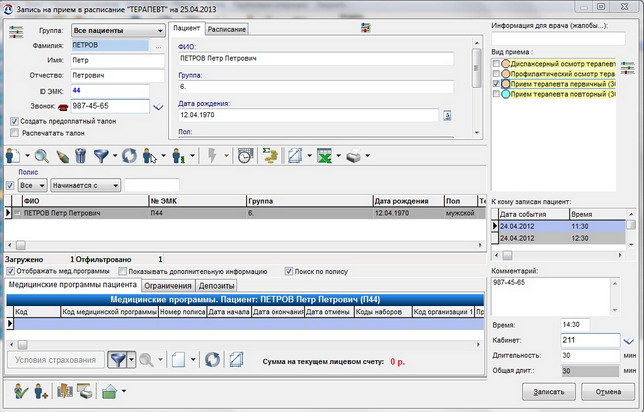Open the Ограничения tab

(168, 285)
